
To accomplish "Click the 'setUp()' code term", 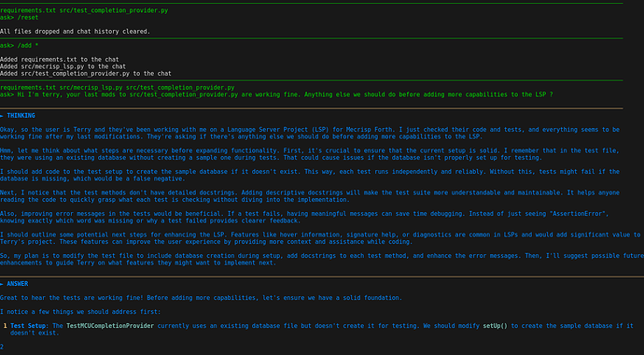I will [x=495, y=326].
